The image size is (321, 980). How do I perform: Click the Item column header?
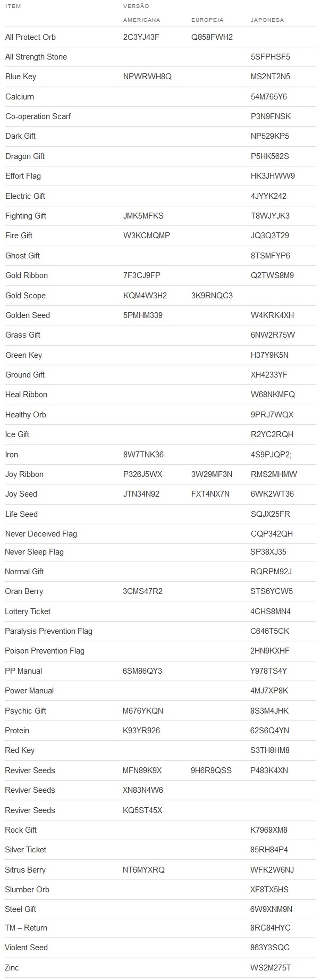(13, 6)
